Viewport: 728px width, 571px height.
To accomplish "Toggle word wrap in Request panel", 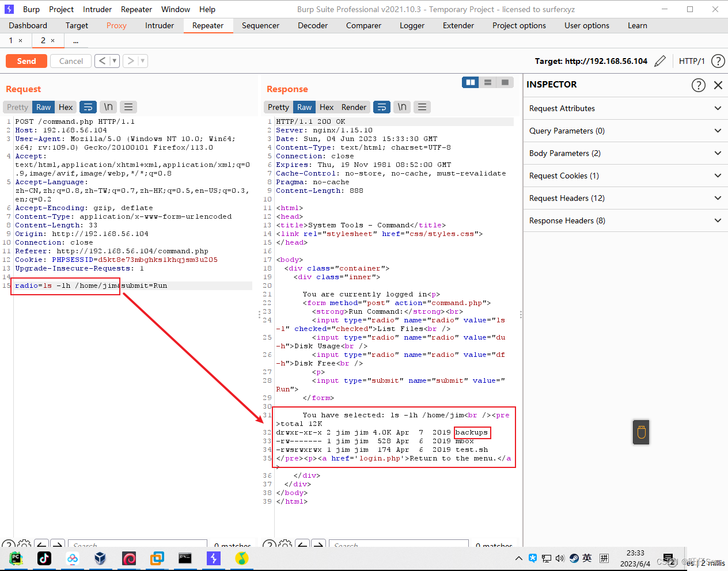I will (x=88, y=107).
